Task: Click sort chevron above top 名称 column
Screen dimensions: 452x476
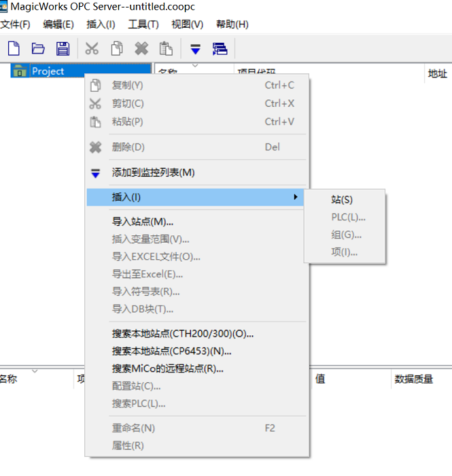Action: (x=195, y=65)
